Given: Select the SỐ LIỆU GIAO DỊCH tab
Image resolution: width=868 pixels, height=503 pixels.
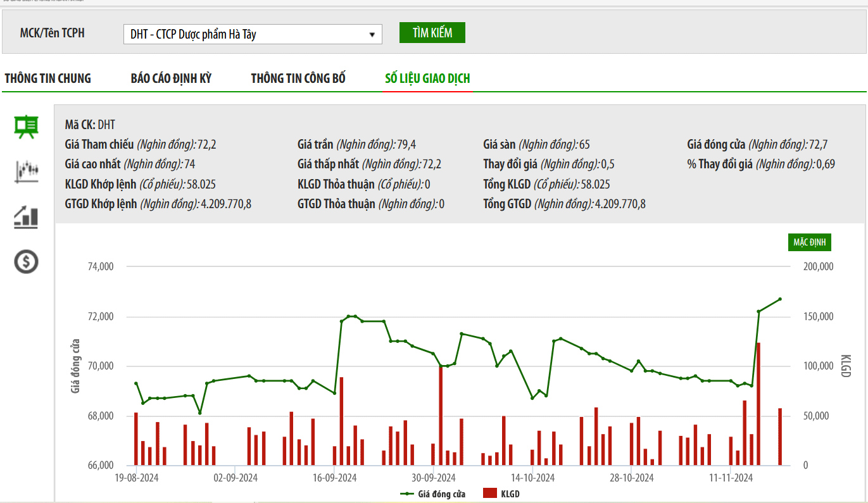Looking at the screenshot, I should click(427, 78).
